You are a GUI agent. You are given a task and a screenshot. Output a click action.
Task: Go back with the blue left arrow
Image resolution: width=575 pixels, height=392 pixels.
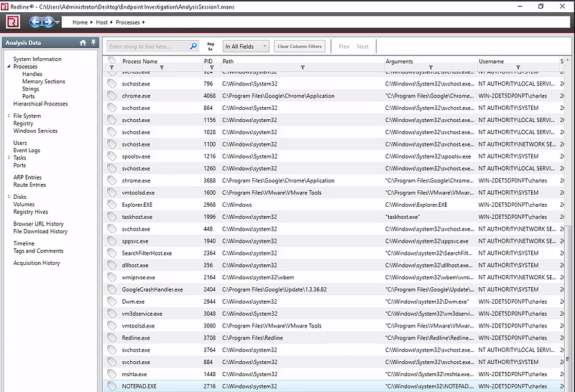point(35,22)
